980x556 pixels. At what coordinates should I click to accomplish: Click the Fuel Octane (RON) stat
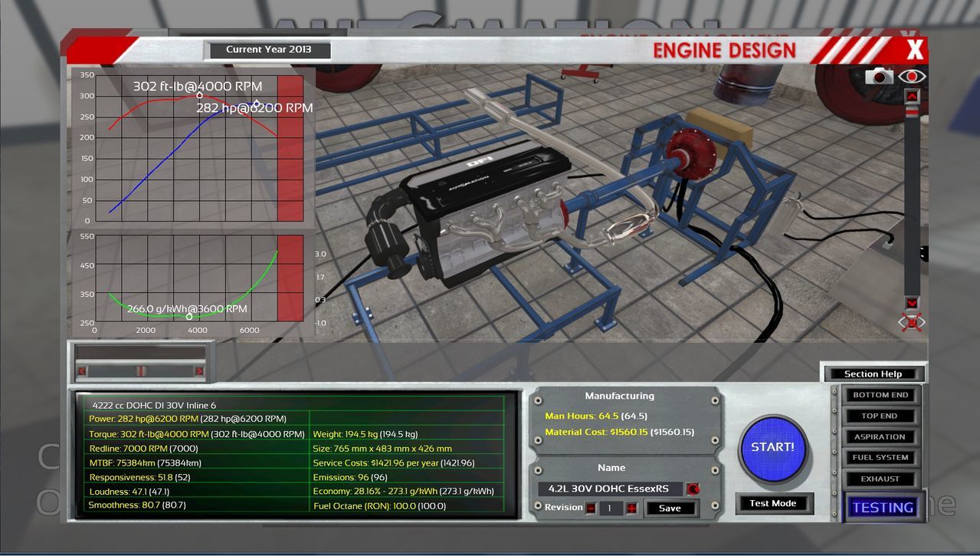point(379,506)
